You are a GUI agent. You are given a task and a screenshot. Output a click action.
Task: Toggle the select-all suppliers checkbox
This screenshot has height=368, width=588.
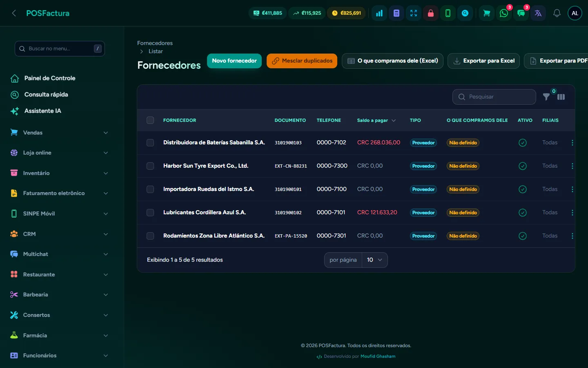pos(150,120)
